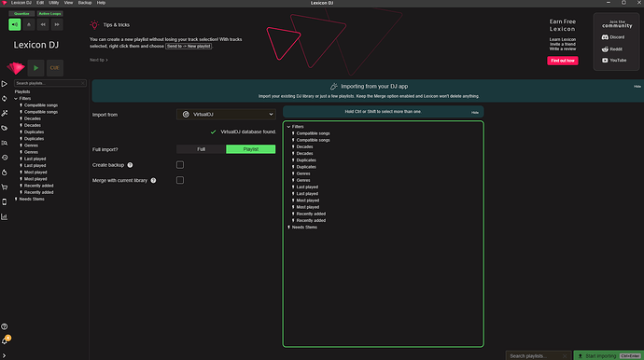Toggle the Active Loops option

pyautogui.click(x=49, y=14)
